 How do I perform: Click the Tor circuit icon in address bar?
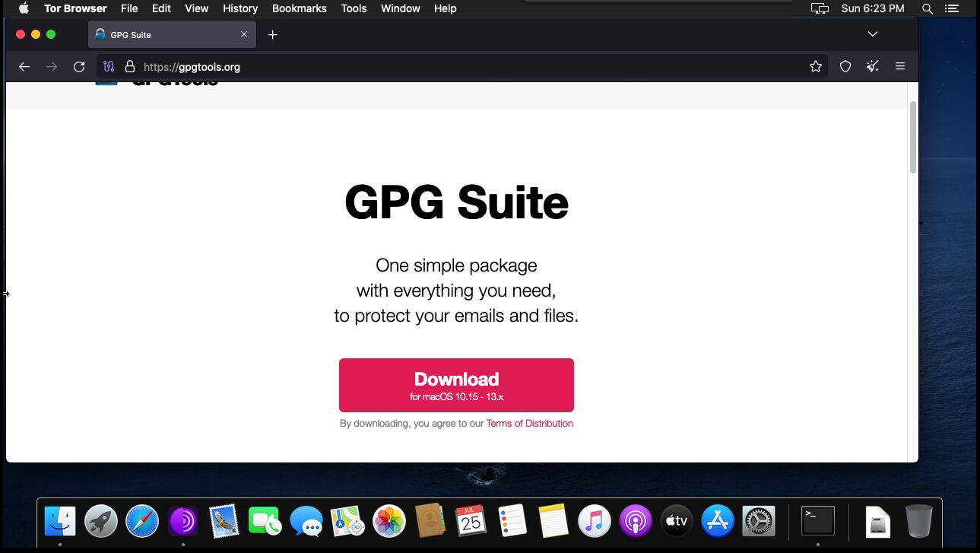[x=109, y=67]
